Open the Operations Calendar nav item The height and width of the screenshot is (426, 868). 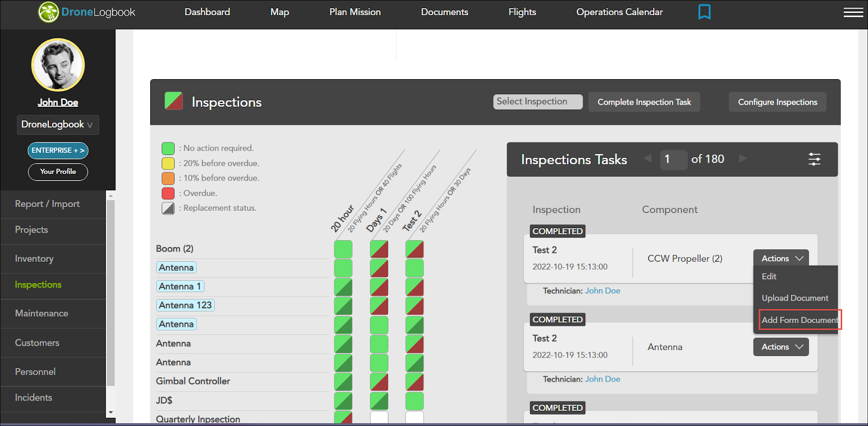620,12
